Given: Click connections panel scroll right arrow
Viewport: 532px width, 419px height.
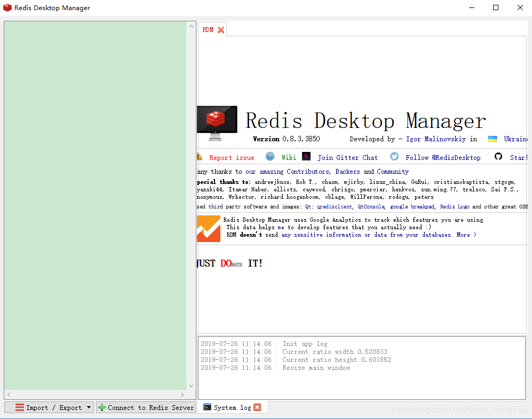Looking at the screenshot, I should tap(182, 394).
